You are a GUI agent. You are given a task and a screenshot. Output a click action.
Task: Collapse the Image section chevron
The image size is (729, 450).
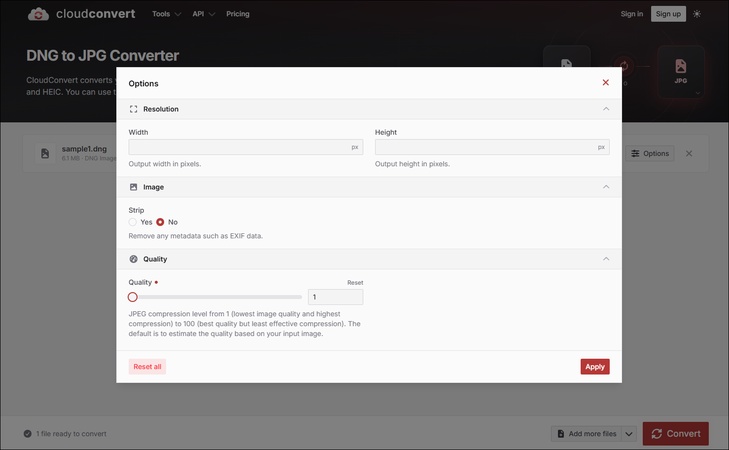[x=606, y=187]
